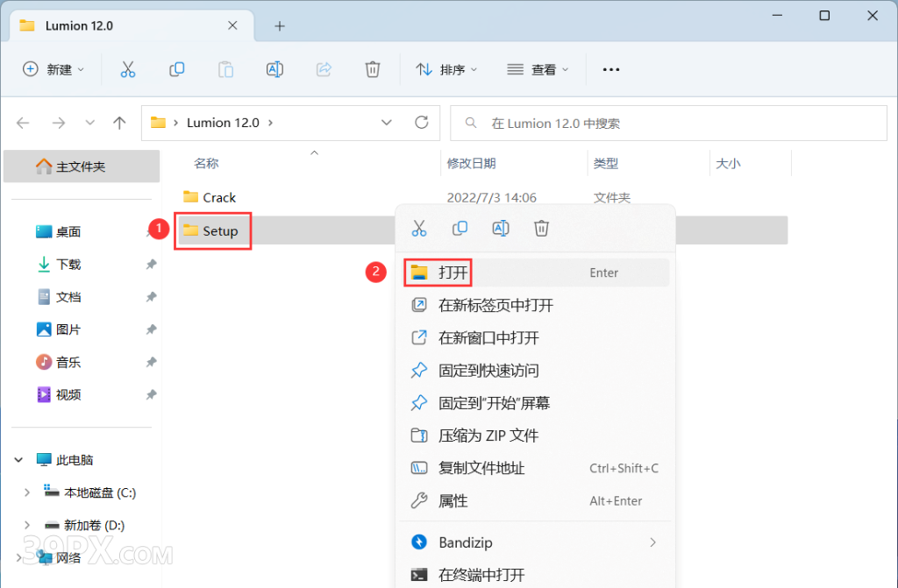The image size is (898, 588).
Task: Click the back navigation arrow
Action: pyautogui.click(x=23, y=123)
